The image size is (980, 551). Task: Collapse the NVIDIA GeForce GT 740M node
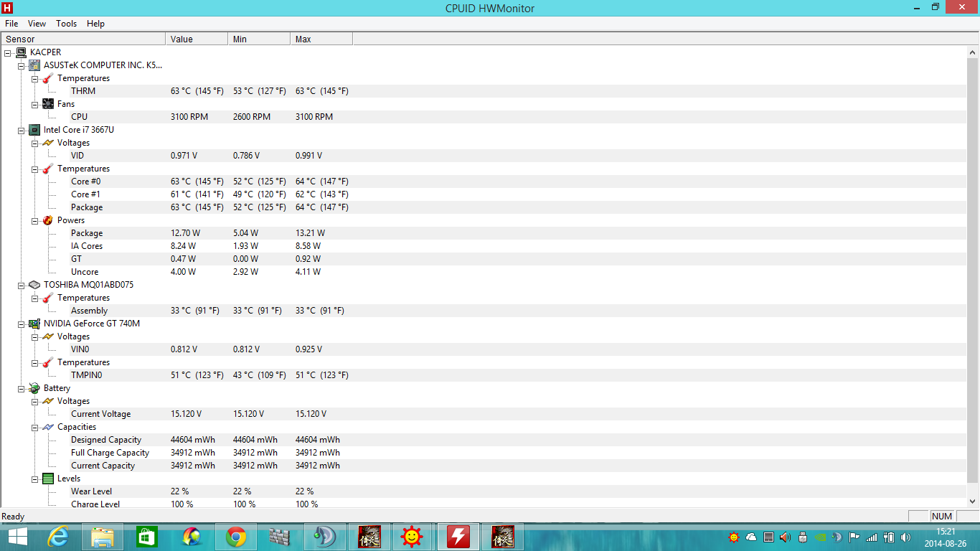point(21,324)
